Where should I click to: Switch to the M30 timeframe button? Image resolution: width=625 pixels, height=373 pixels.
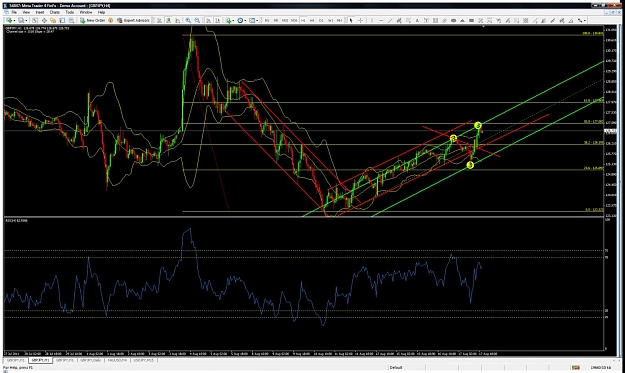(294, 20)
